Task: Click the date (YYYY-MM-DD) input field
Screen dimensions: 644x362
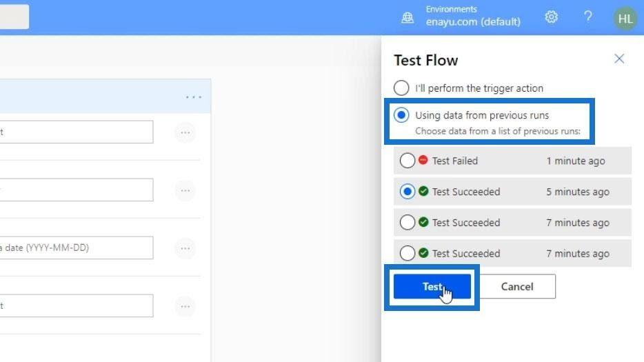Action: point(77,248)
